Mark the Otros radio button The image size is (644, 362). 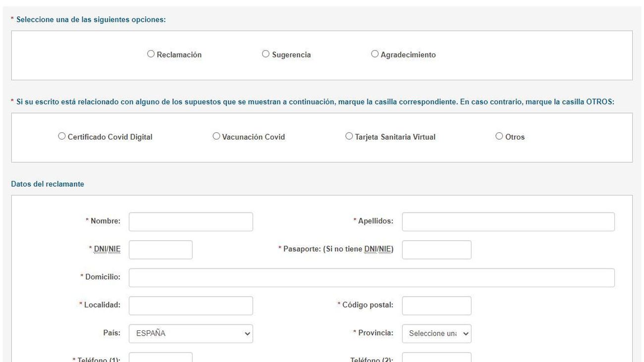(x=499, y=136)
